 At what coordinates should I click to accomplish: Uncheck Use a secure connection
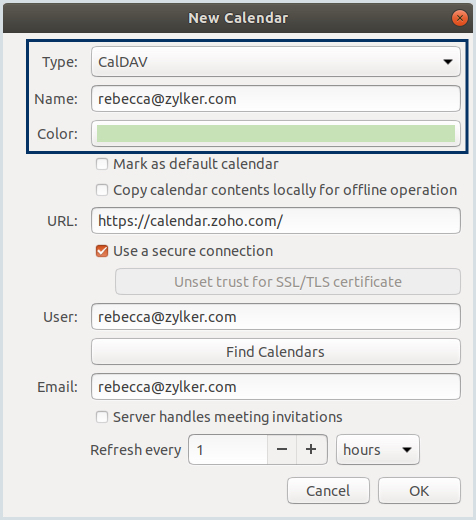pyautogui.click(x=102, y=251)
